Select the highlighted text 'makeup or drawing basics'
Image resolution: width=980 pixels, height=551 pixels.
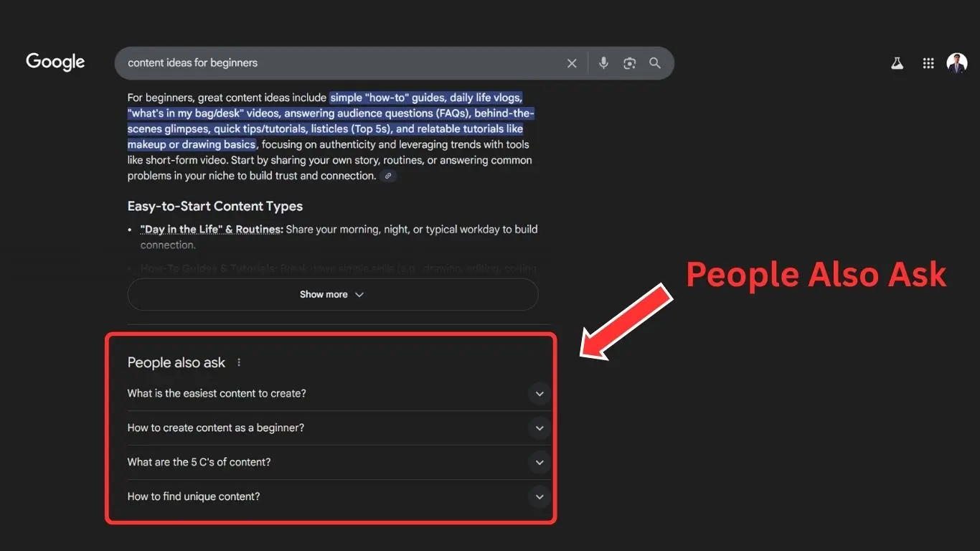click(x=192, y=144)
